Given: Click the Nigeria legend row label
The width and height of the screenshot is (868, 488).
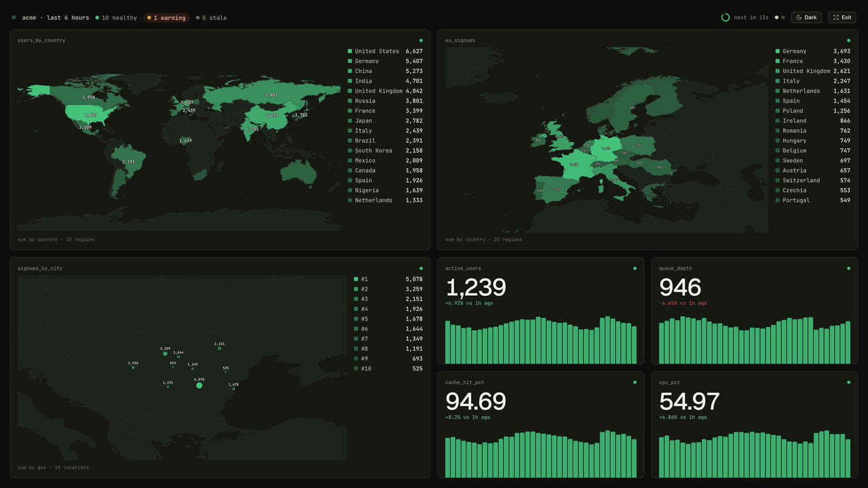Looking at the screenshot, I should point(367,190).
